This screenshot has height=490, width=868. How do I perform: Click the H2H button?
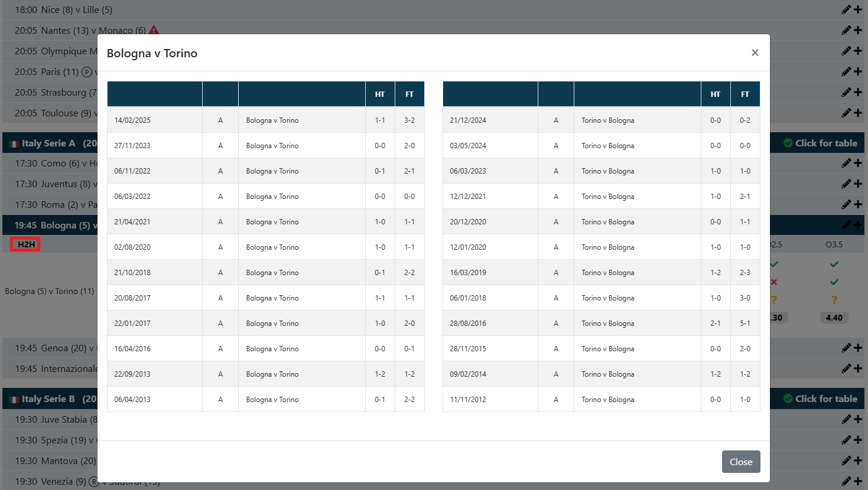click(25, 244)
